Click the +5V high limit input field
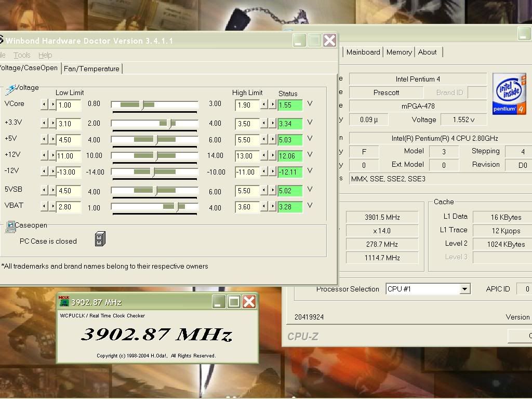The image size is (532, 399). [x=247, y=140]
